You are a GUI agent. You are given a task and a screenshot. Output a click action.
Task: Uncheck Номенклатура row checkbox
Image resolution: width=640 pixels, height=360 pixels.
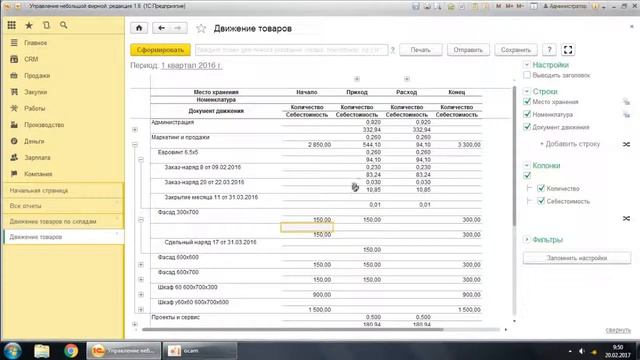[x=527, y=114]
